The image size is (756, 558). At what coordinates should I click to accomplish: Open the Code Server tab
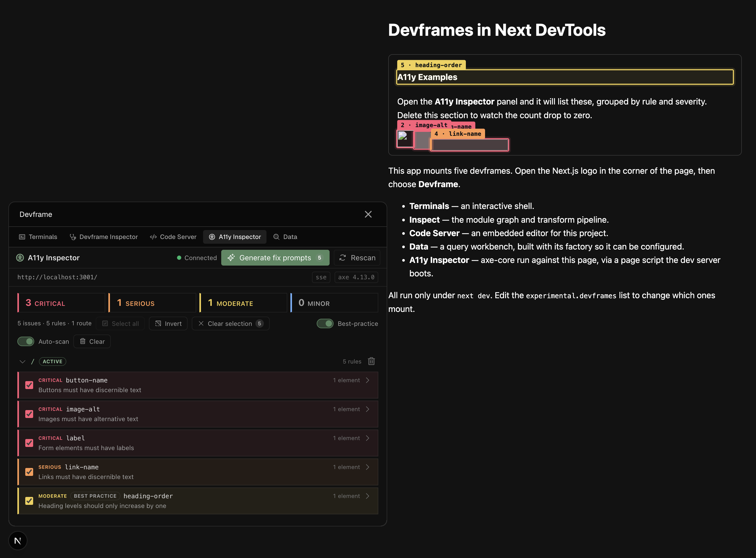(x=173, y=237)
